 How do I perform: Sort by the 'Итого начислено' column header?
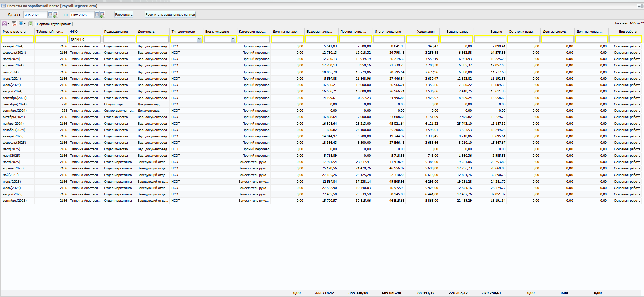[x=389, y=32]
